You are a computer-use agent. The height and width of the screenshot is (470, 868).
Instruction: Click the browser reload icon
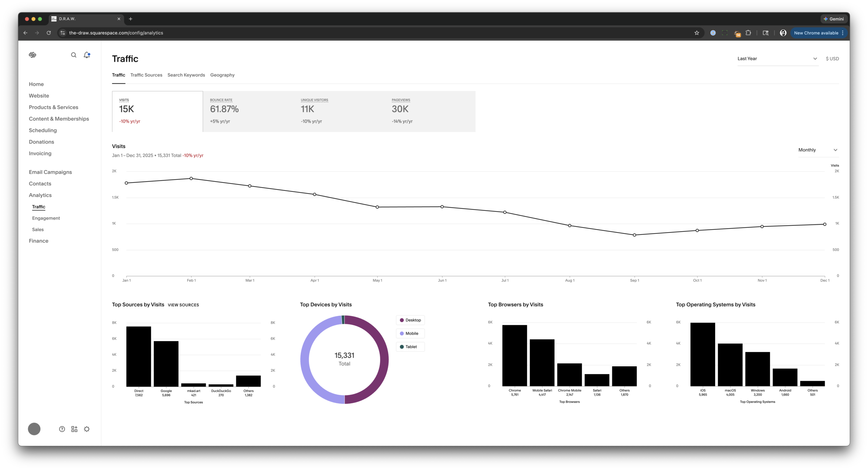tap(49, 33)
